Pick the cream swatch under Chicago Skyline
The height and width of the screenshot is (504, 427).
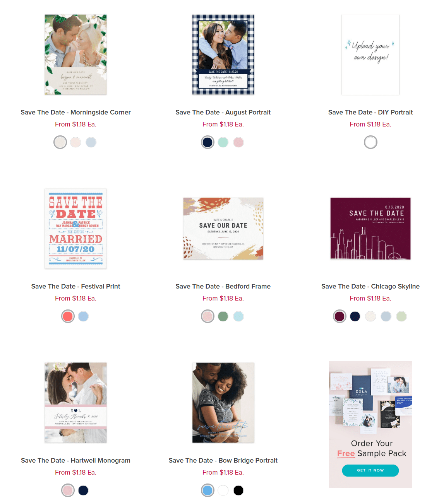click(370, 316)
